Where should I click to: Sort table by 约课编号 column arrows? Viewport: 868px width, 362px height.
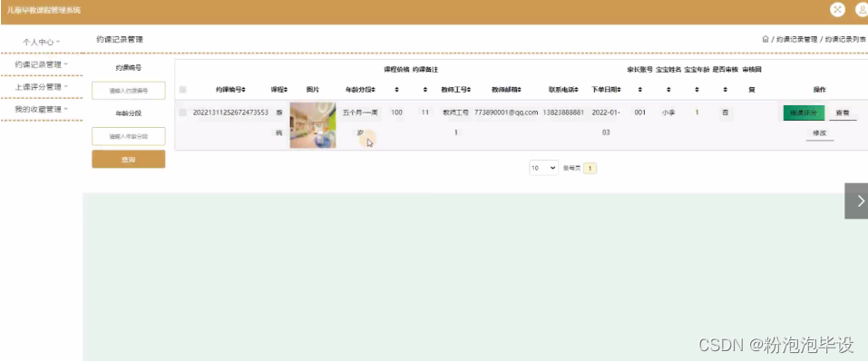click(244, 89)
